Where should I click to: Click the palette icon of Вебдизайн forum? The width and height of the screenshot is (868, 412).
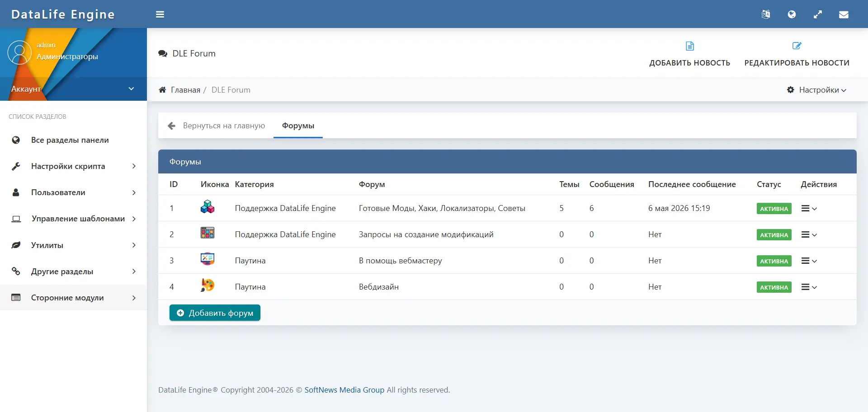208,285
